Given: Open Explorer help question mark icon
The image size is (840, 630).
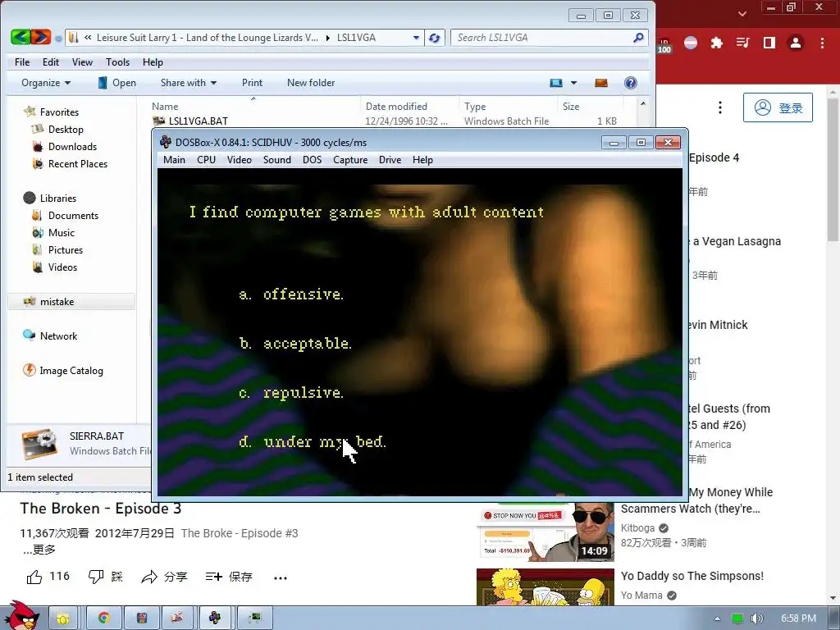Looking at the screenshot, I should (631, 83).
